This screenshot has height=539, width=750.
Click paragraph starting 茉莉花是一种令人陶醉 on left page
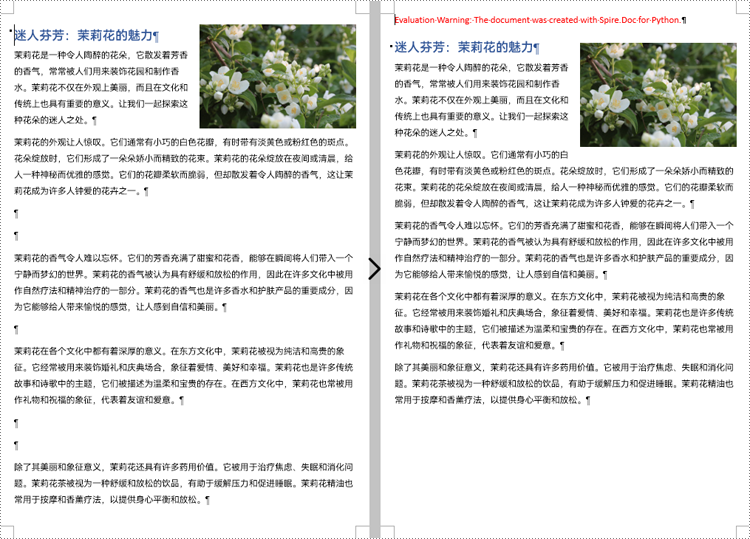[x=101, y=88]
